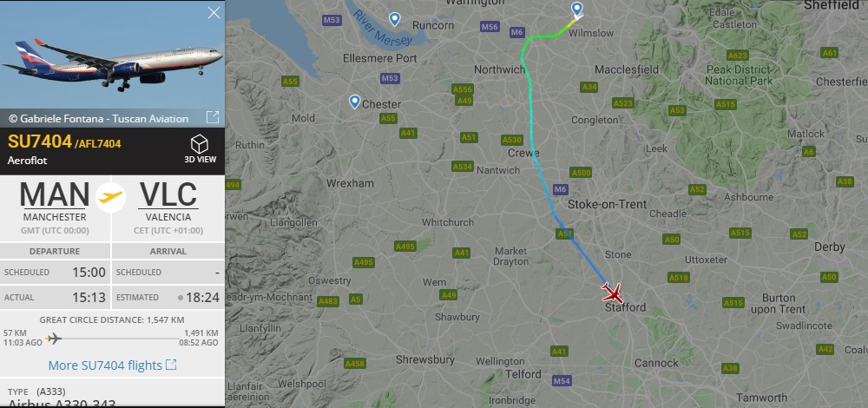Click the airport pin at Manchester near Wilmslow
The width and height of the screenshot is (868, 408).
coord(577,10)
